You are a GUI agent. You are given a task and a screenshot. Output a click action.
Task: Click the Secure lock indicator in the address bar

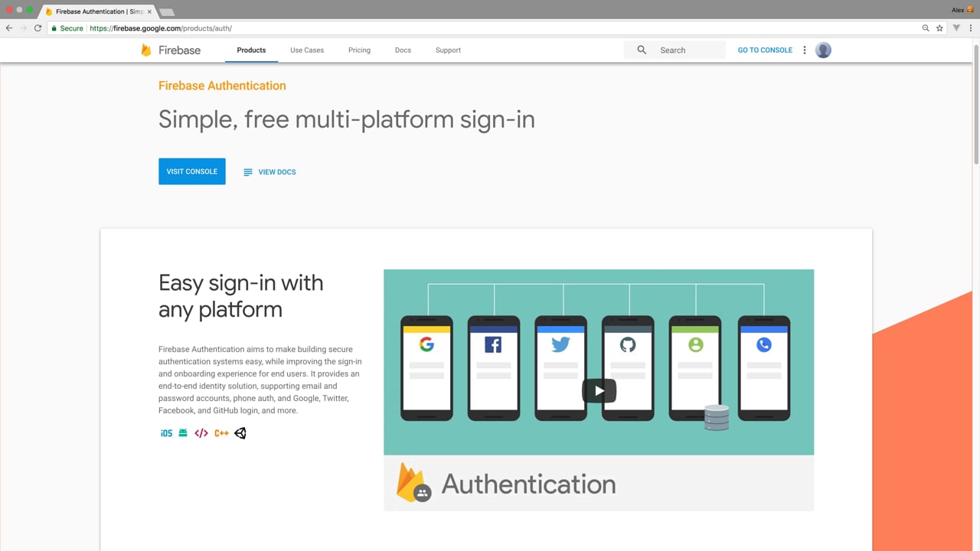67,28
